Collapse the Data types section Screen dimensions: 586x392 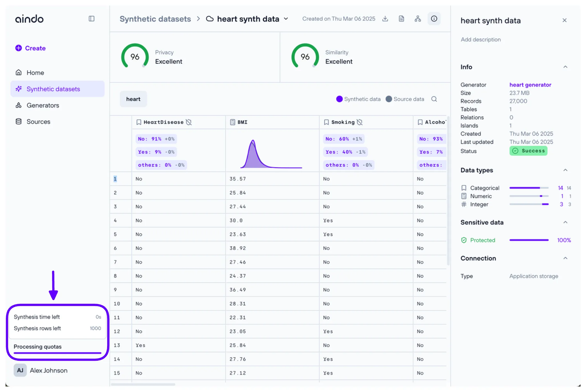tap(565, 170)
